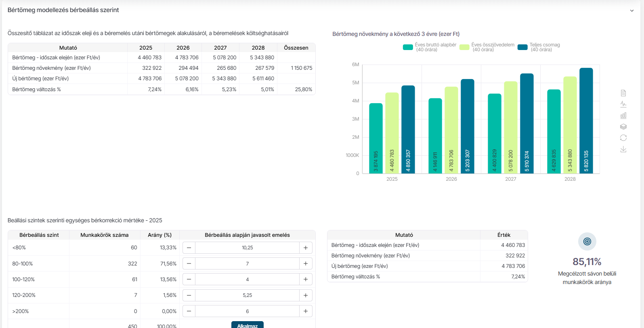Increase the raise for the <80% level
644x328 pixels.
pyautogui.click(x=306, y=248)
